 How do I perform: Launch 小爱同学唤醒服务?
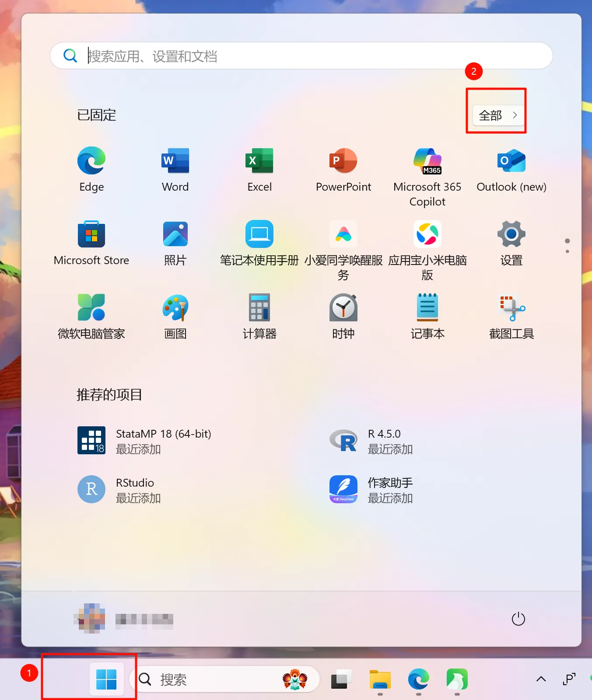pos(343,251)
